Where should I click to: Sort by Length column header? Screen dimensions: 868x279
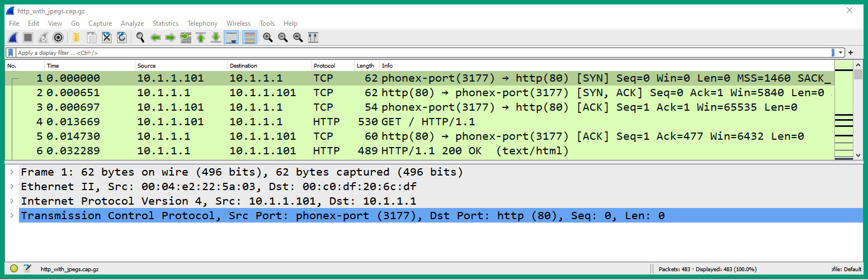[367, 65]
